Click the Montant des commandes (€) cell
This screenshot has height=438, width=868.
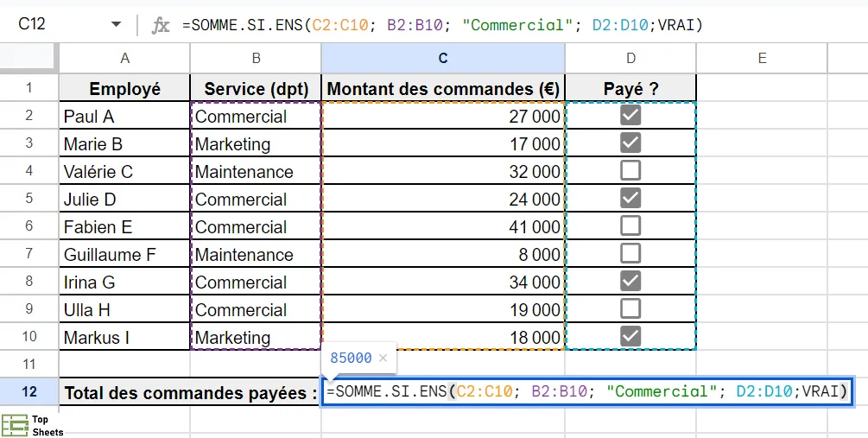tap(443, 88)
